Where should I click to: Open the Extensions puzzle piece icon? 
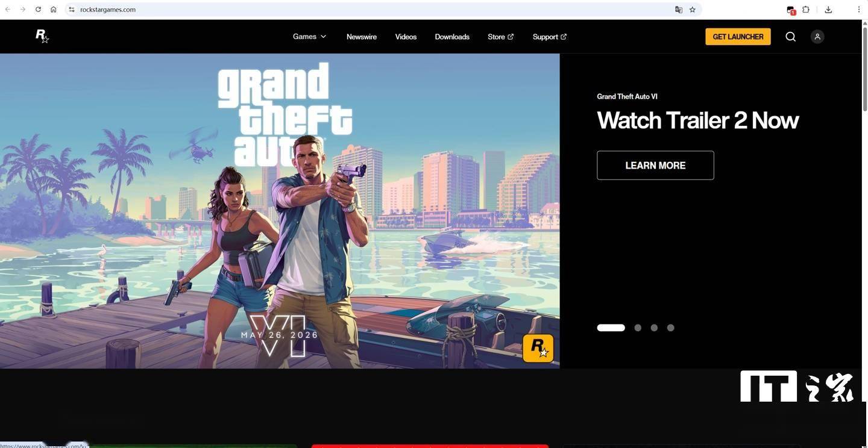point(806,10)
